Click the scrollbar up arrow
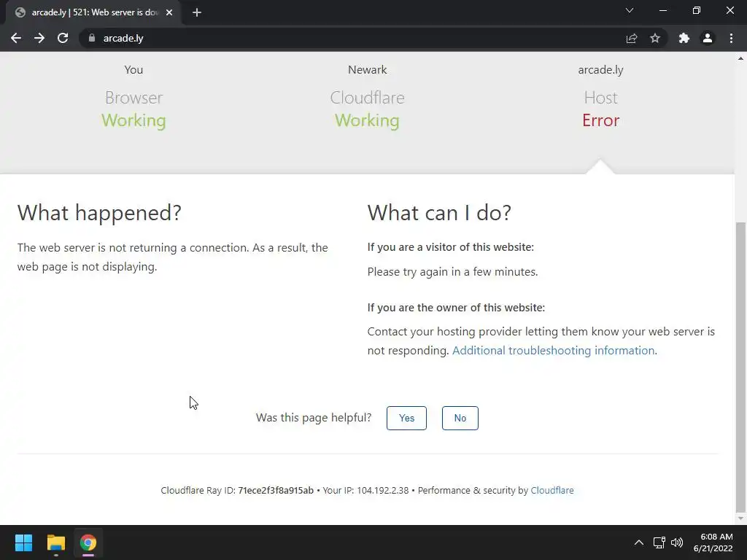 pyautogui.click(x=740, y=58)
